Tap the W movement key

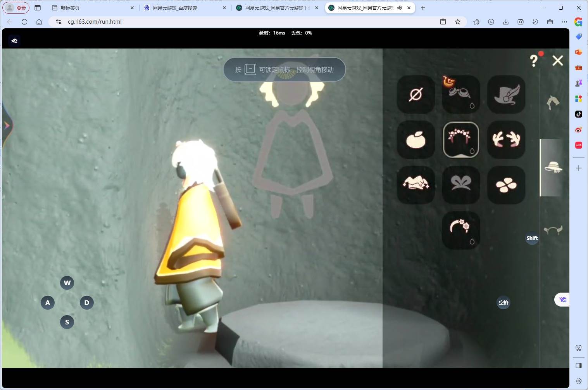[67, 283]
